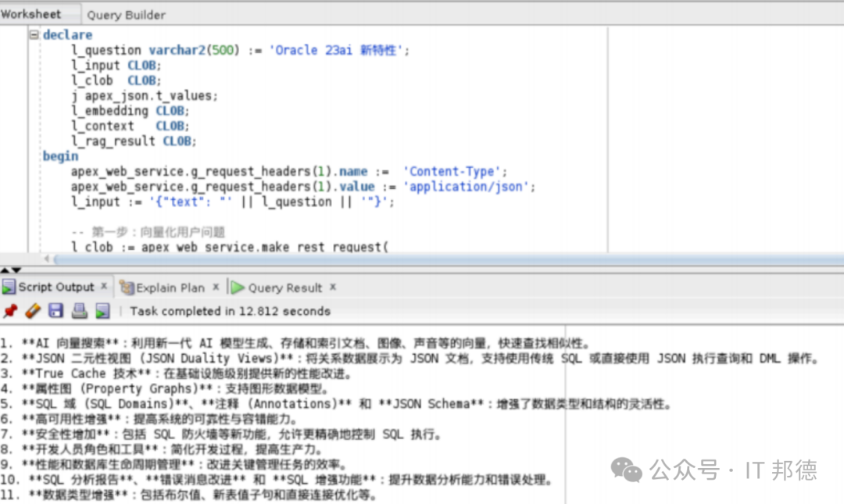Click "Task completed in 12.812 seconds" status text
This screenshot has width=844, height=504.
(x=231, y=311)
